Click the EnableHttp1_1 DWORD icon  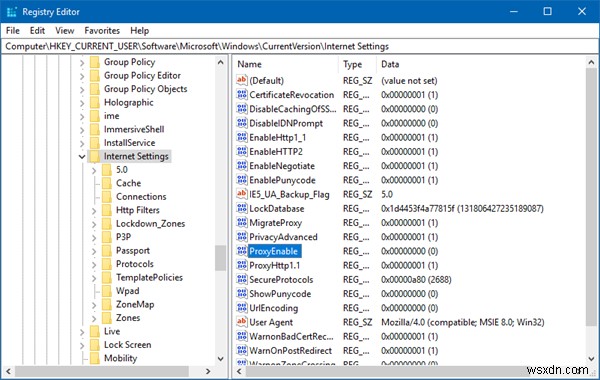tap(241, 137)
